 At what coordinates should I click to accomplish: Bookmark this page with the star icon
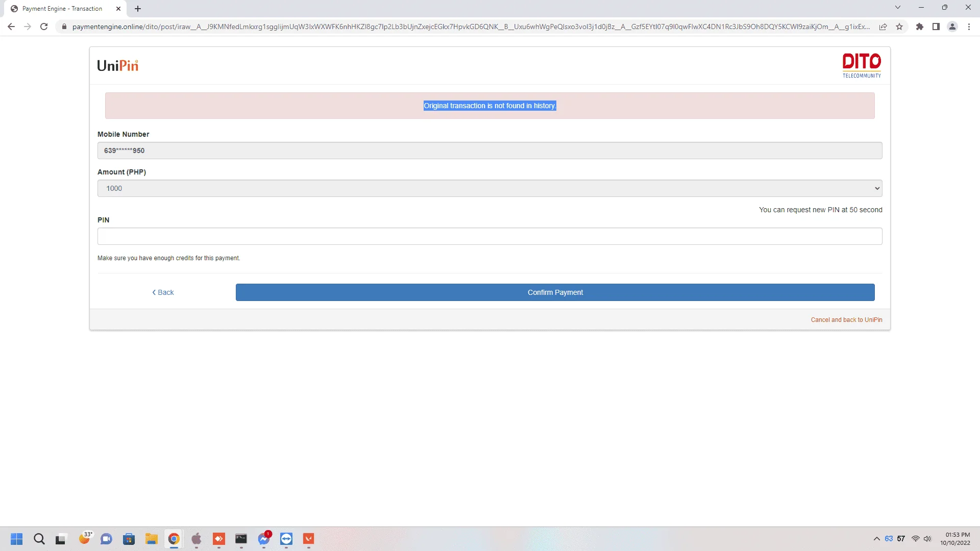coord(899,27)
